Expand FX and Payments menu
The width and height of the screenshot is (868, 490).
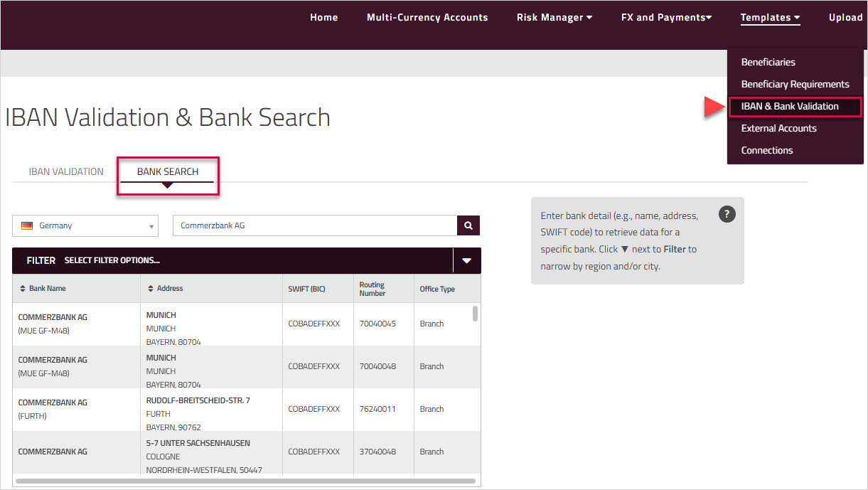pyautogui.click(x=666, y=18)
